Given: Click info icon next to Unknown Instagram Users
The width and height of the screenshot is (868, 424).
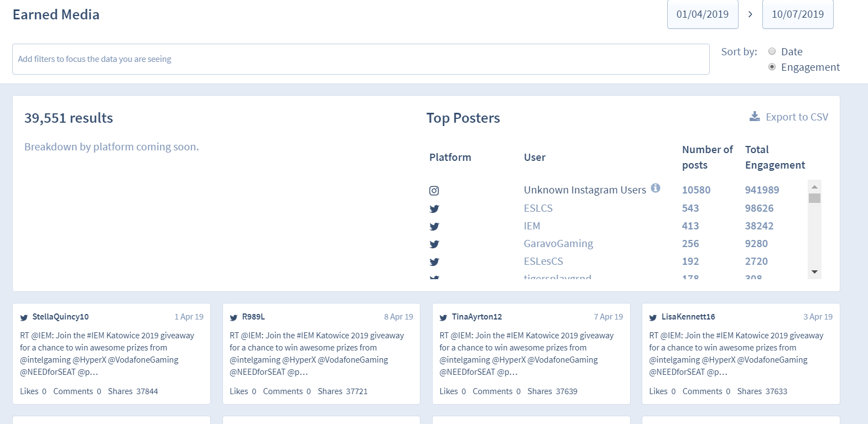Looking at the screenshot, I should click(656, 188).
